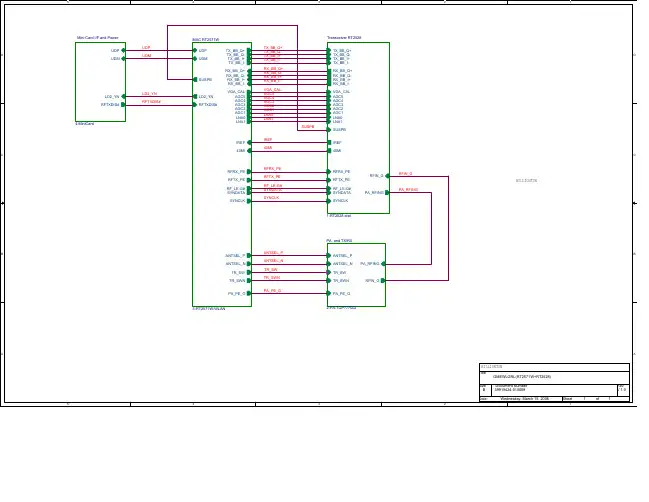This screenshot has width=649, height=502.
Task: Select the SUSPB pin on BBIC block
Action: [x=195, y=79]
